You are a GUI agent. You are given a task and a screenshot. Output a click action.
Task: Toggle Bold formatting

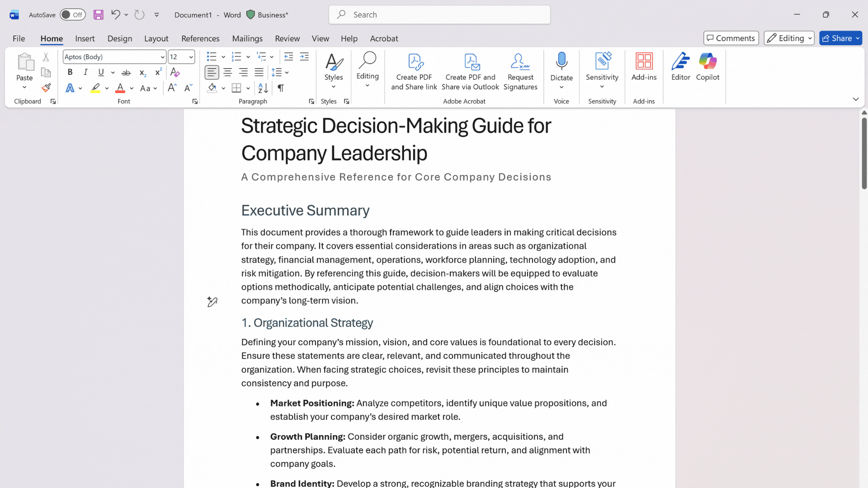pos(70,72)
